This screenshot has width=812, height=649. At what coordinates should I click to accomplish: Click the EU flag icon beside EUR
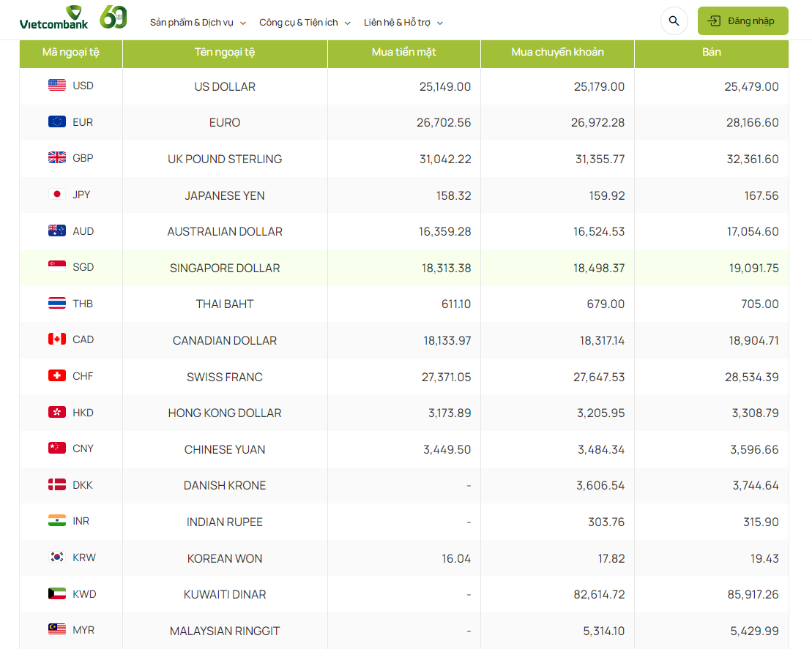tap(57, 121)
